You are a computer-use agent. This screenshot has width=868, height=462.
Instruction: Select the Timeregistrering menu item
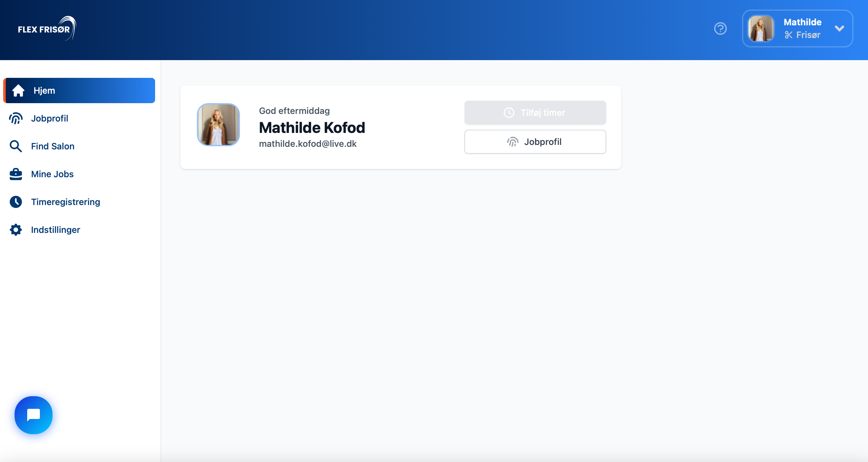66,202
